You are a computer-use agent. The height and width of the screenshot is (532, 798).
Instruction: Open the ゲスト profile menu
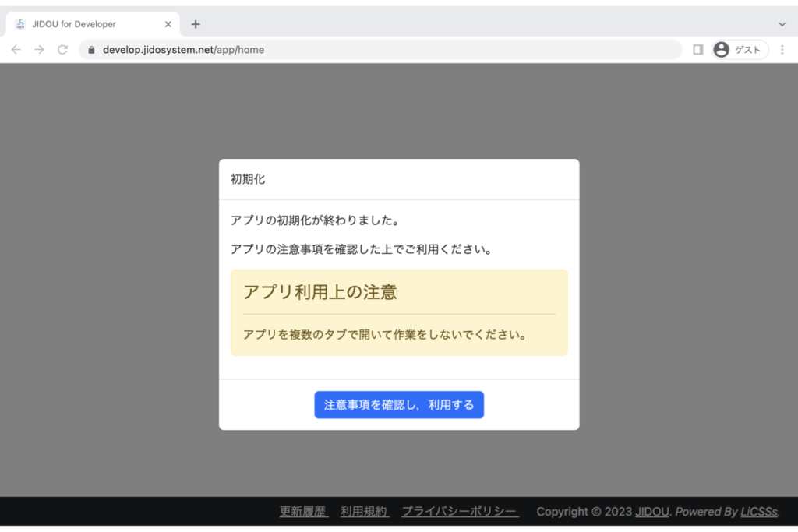pos(740,50)
